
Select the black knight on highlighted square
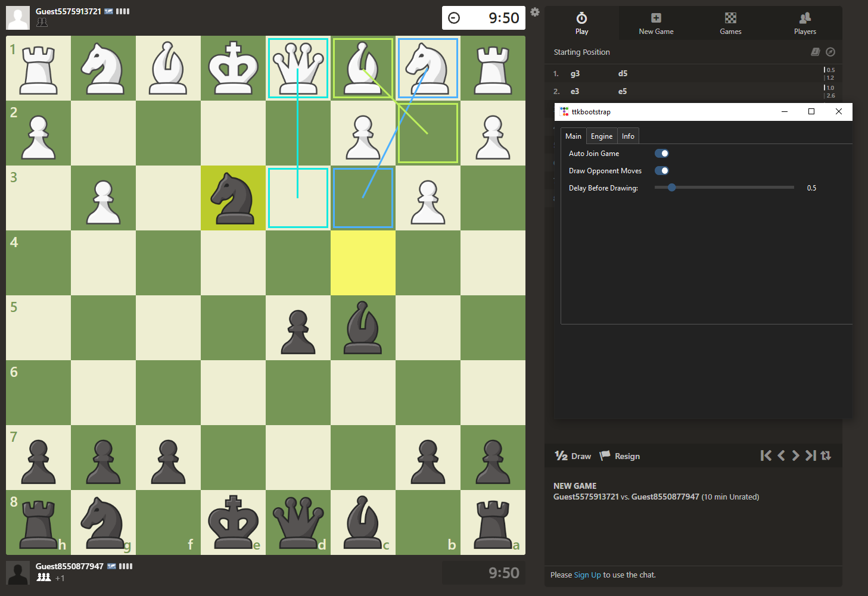pyautogui.click(x=233, y=198)
